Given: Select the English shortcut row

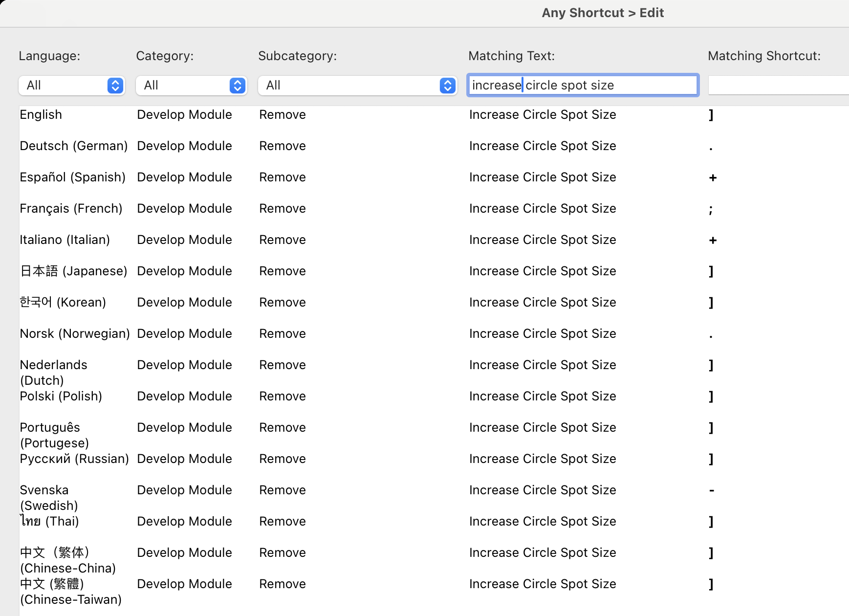Looking at the screenshot, I should click(342, 114).
